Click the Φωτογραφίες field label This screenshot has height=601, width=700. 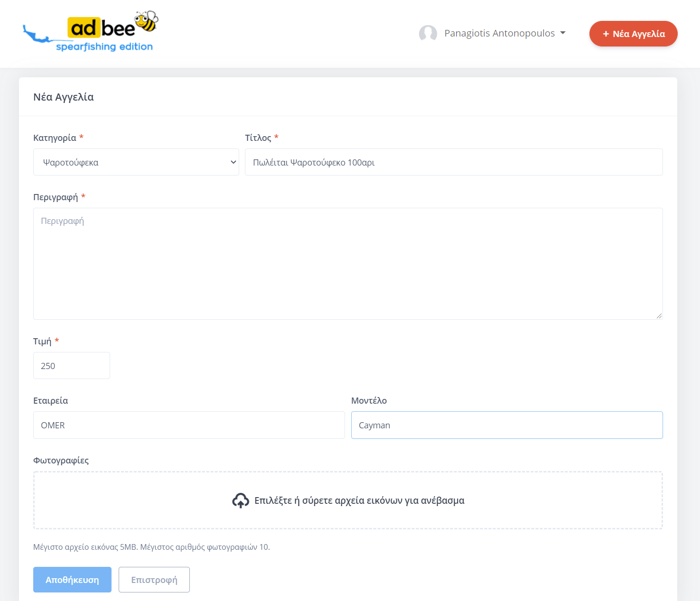click(x=61, y=460)
